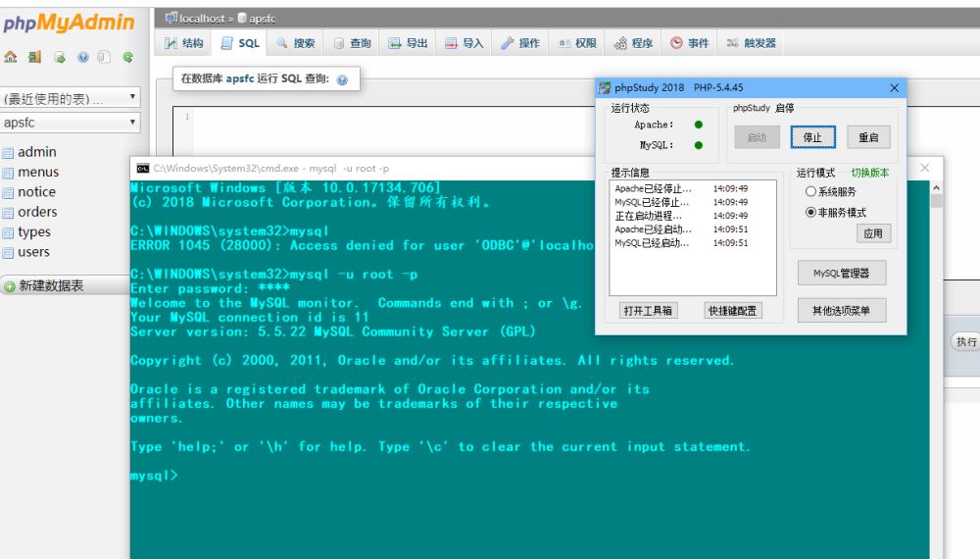Open the menus table link
980x559 pixels.
tap(38, 172)
